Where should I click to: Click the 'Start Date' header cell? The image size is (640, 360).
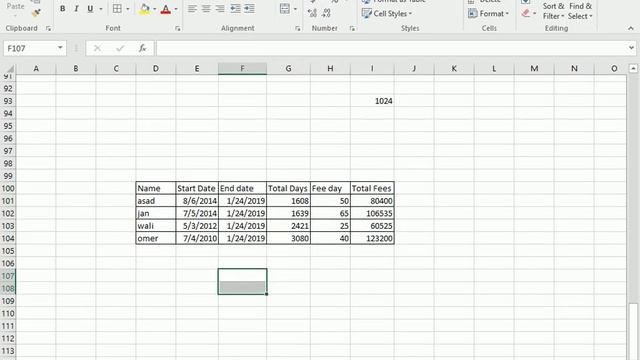tap(197, 188)
